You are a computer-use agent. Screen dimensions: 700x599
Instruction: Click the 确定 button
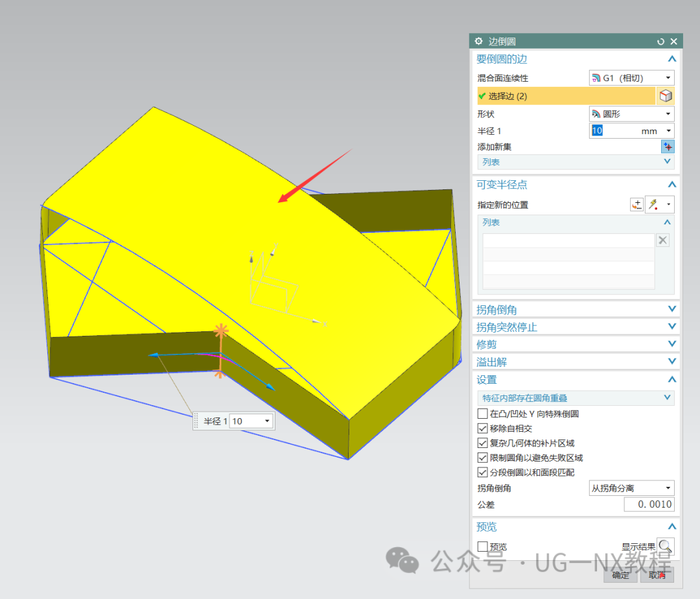click(620, 575)
